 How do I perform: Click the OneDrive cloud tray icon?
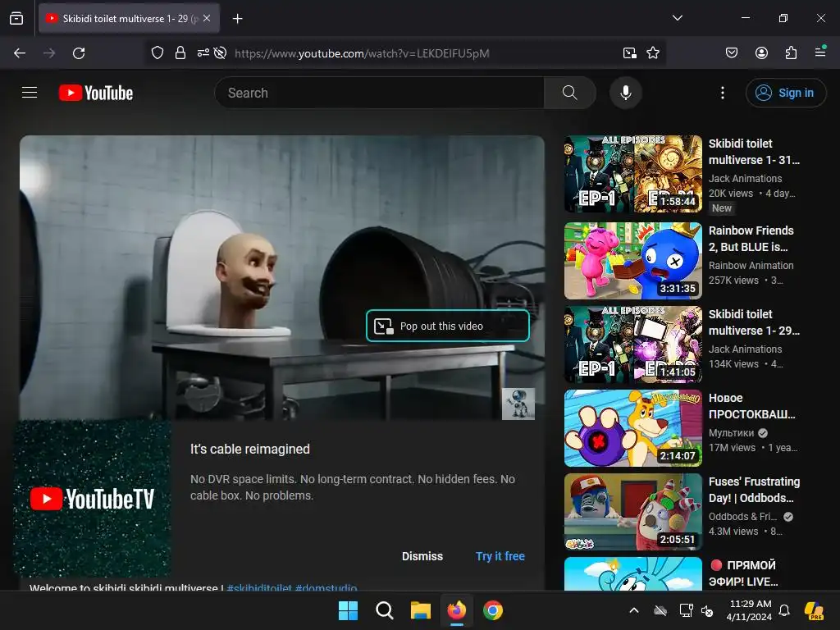(x=660, y=610)
